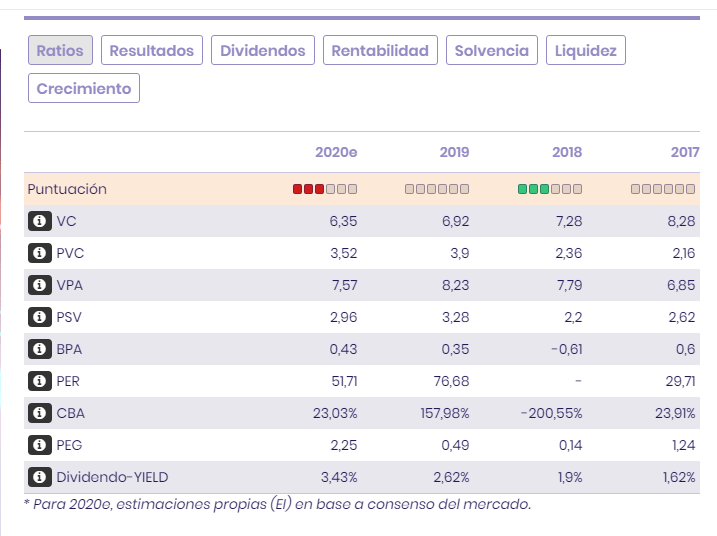Screen dimensions: 717x536
Task: Show info for the BPA ratio
Action: pos(39,349)
